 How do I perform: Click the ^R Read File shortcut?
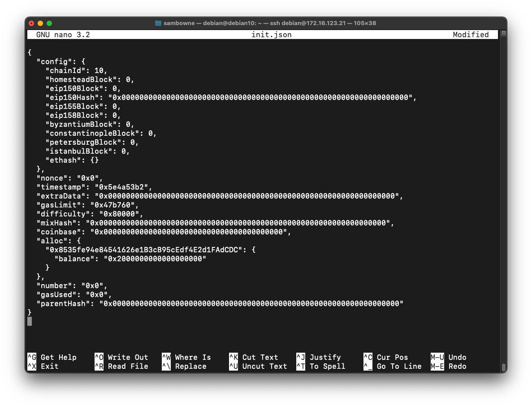[121, 366]
